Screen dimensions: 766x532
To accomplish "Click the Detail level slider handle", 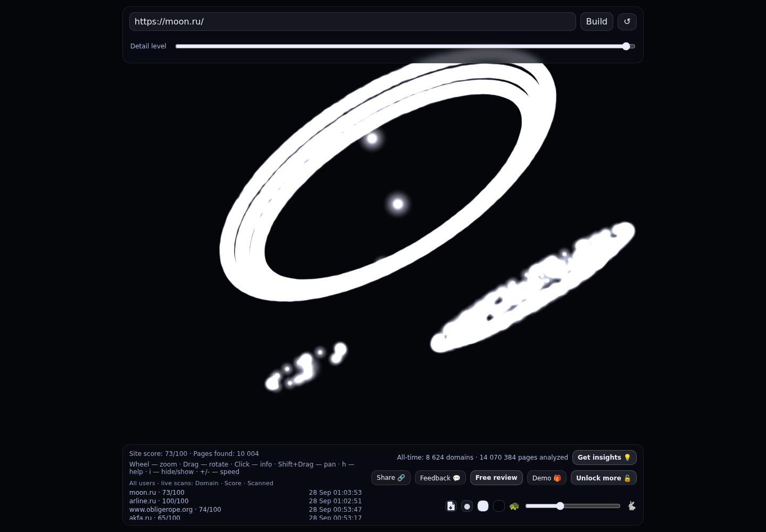I will click(626, 46).
